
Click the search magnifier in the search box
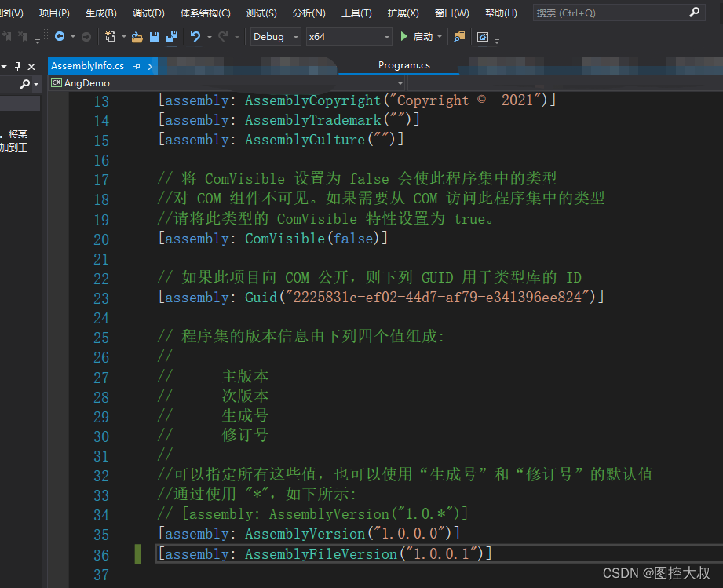click(695, 13)
